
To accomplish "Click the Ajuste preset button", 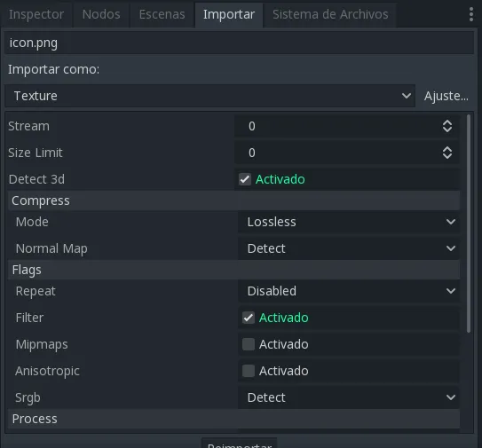I will coord(446,96).
